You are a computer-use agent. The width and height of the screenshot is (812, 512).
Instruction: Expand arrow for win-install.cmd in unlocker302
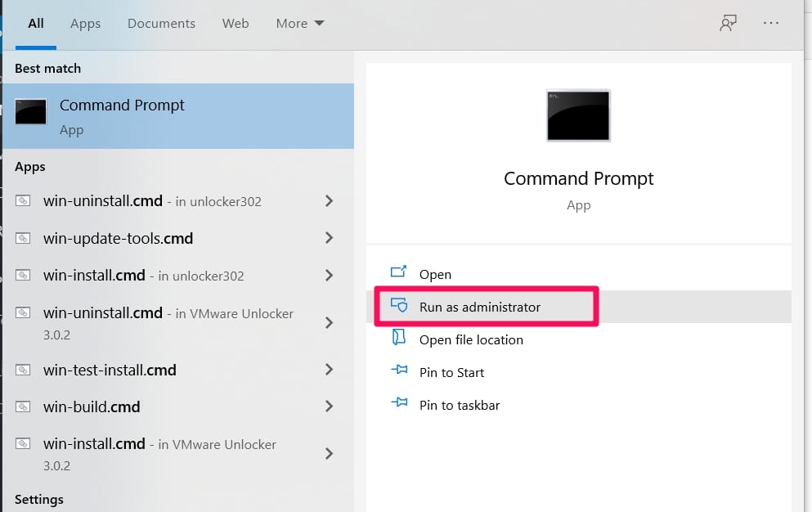(x=329, y=275)
